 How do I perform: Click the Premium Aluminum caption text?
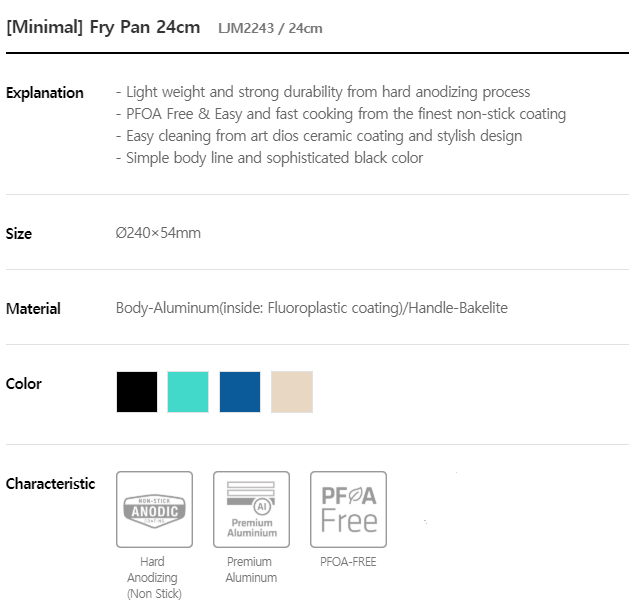point(251,569)
